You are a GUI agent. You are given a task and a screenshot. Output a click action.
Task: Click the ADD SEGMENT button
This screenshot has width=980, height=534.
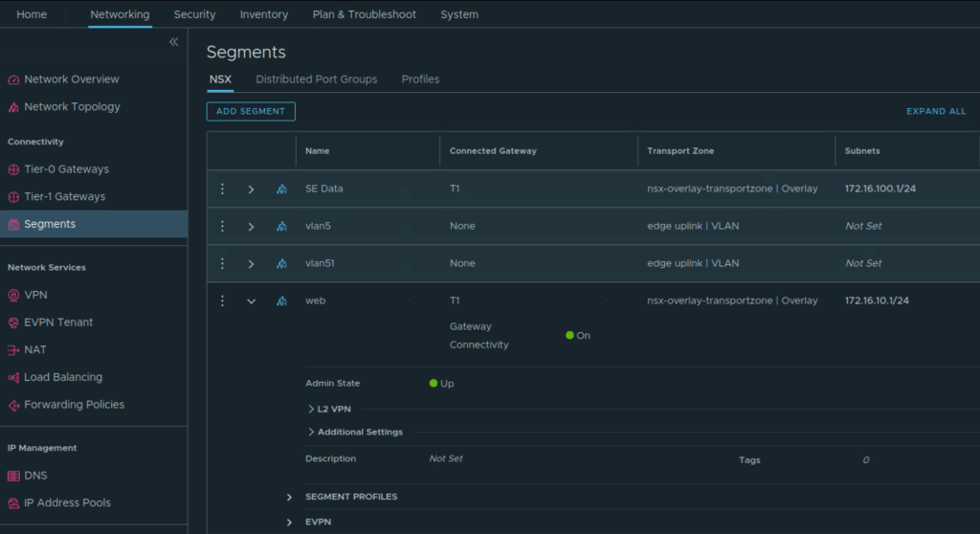click(x=251, y=112)
